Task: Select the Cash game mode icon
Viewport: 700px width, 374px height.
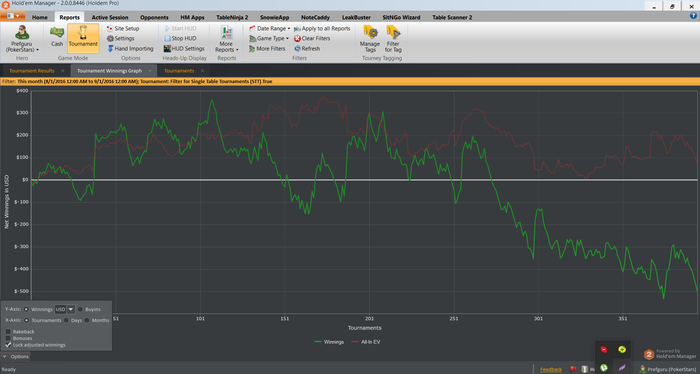Action: pyautogui.click(x=57, y=33)
